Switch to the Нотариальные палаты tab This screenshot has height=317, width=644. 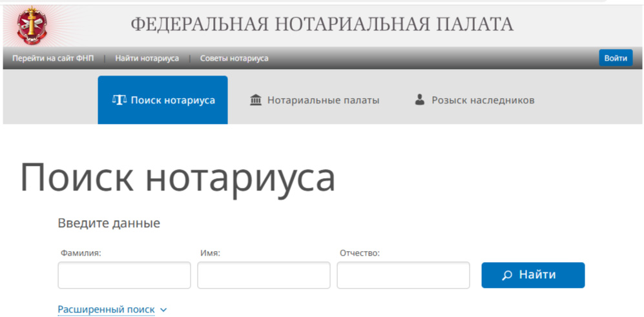tap(315, 100)
